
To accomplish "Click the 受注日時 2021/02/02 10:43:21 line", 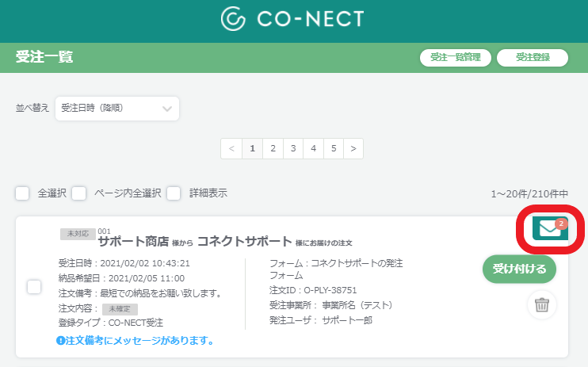I will click(124, 263).
